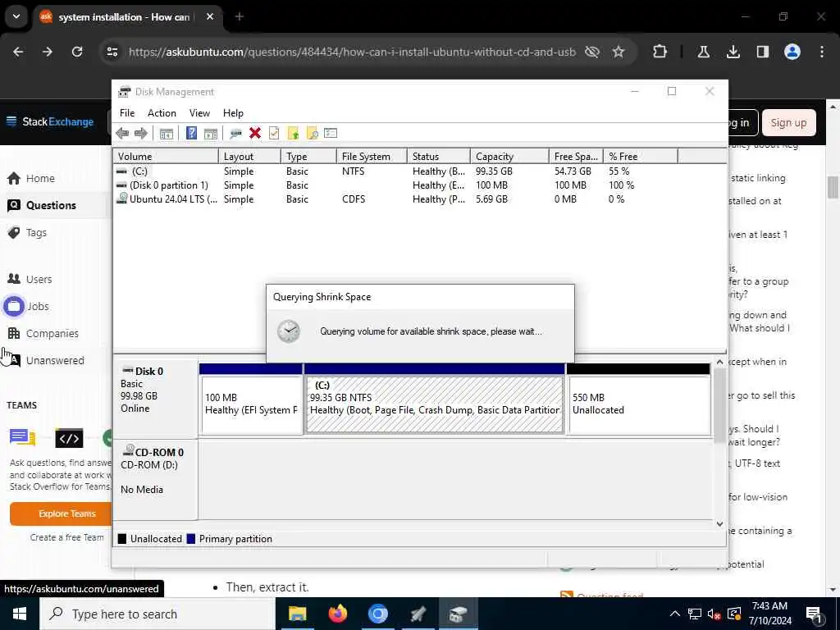Go forward in the browser

pos(48,52)
